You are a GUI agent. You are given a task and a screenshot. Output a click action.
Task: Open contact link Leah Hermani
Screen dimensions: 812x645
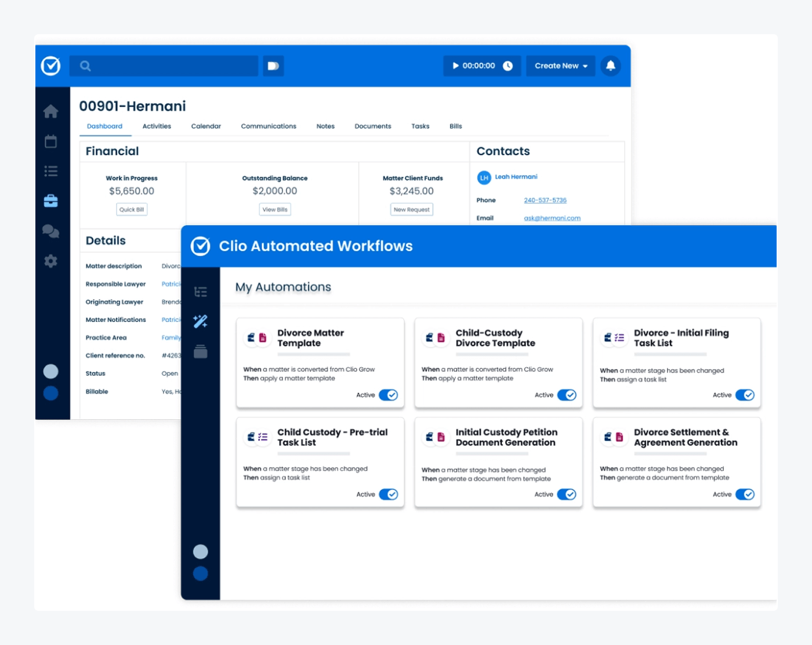[x=516, y=177]
